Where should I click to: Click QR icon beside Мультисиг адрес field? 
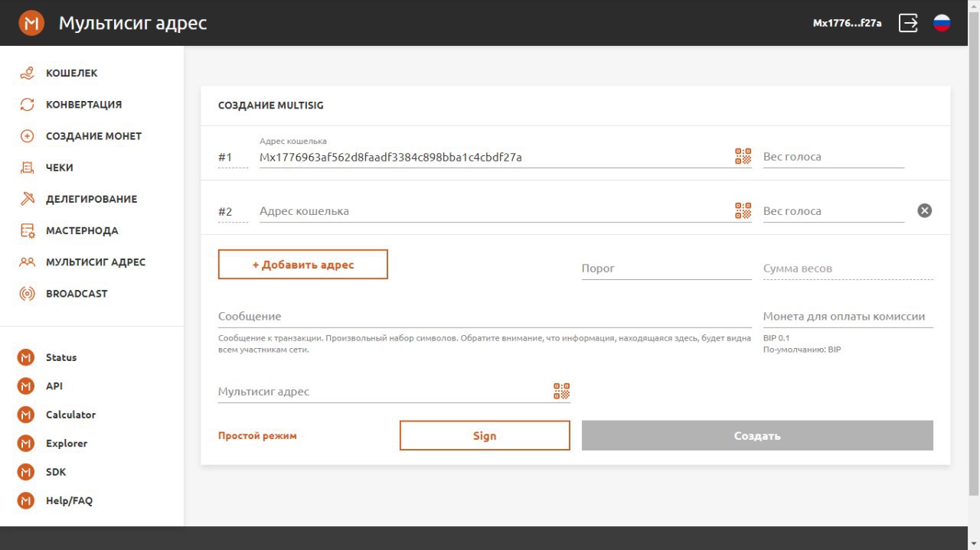click(562, 392)
